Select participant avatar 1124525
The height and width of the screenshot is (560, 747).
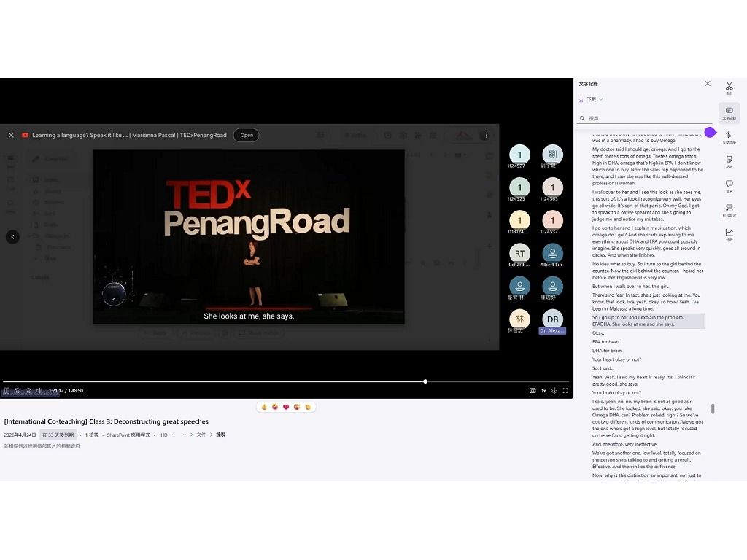click(519, 187)
